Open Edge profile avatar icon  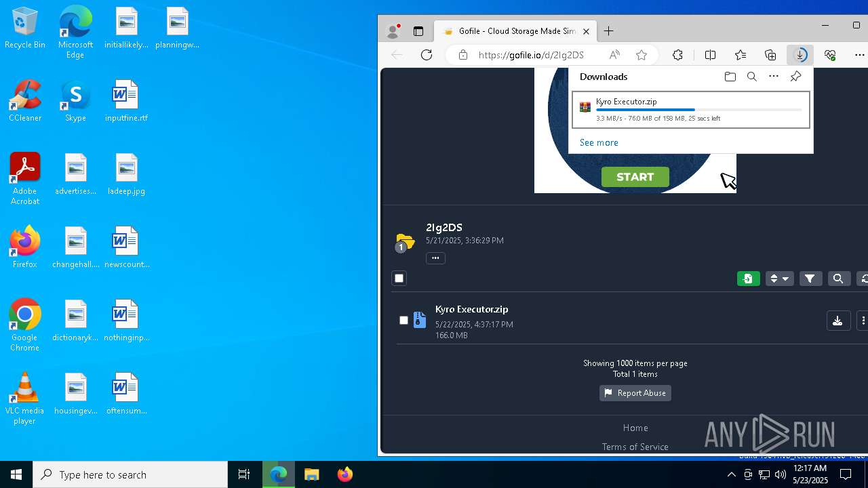pyautogui.click(x=393, y=31)
